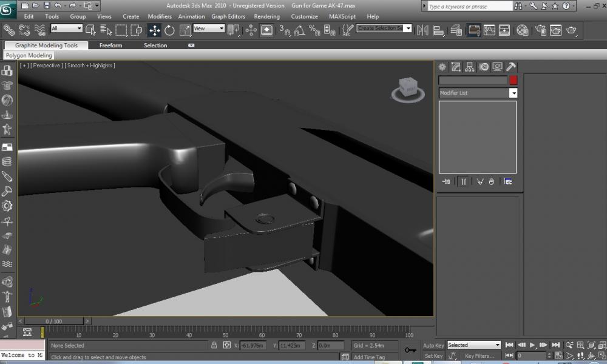Click the Key Filters button
The width and height of the screenshot is (607, 364).
point(480,356)
